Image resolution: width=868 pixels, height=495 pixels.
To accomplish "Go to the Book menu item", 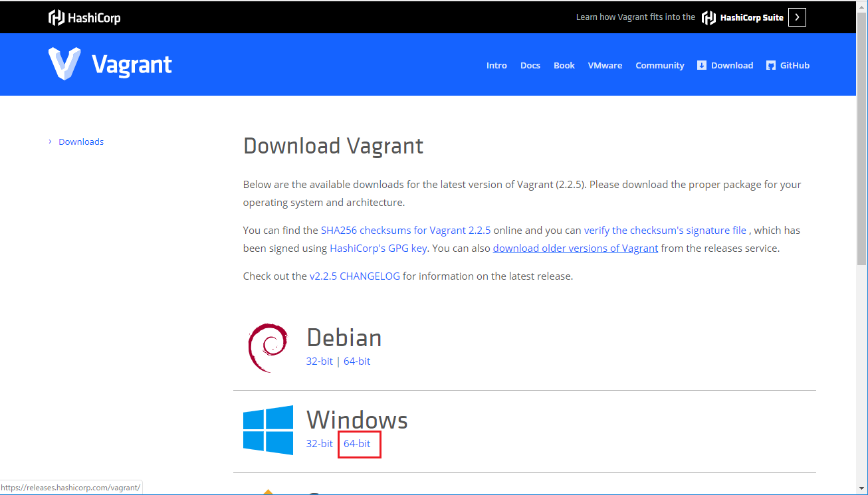I will point(564,65).
